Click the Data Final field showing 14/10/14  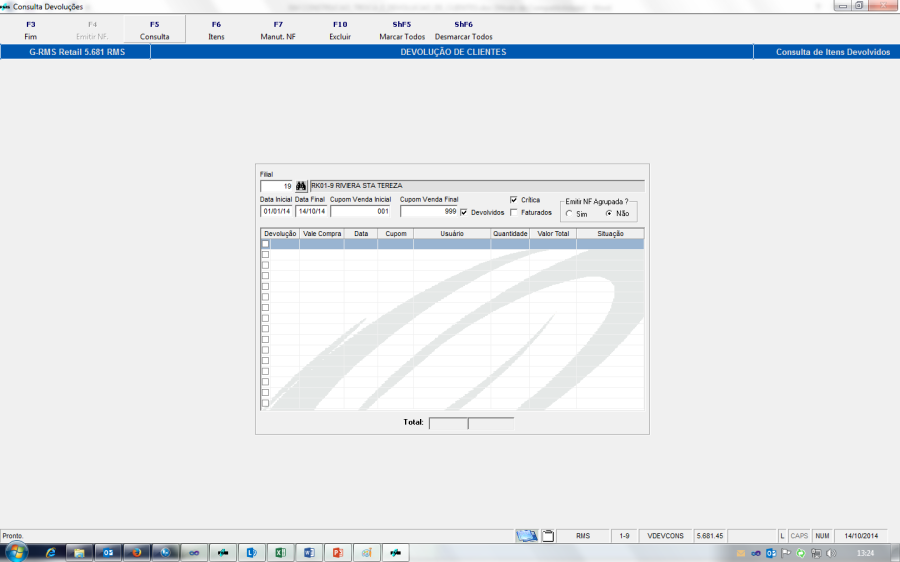[311, 211]
